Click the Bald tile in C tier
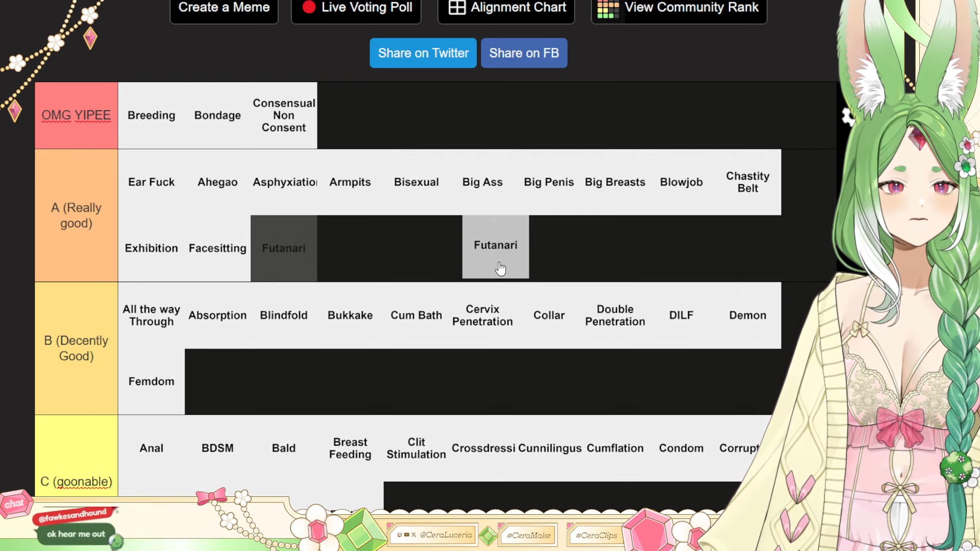 (284, 448)
